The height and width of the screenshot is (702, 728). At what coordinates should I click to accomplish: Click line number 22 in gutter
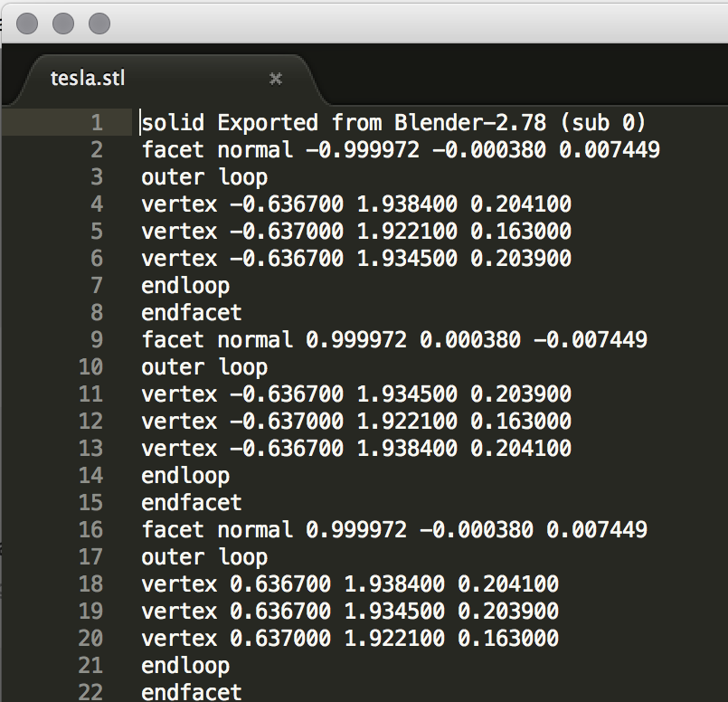[91, 692]
